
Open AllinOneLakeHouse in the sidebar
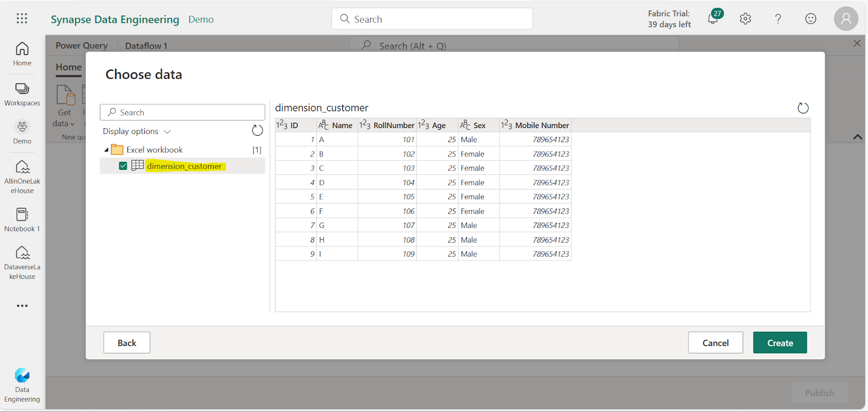(x=22, y=177)
